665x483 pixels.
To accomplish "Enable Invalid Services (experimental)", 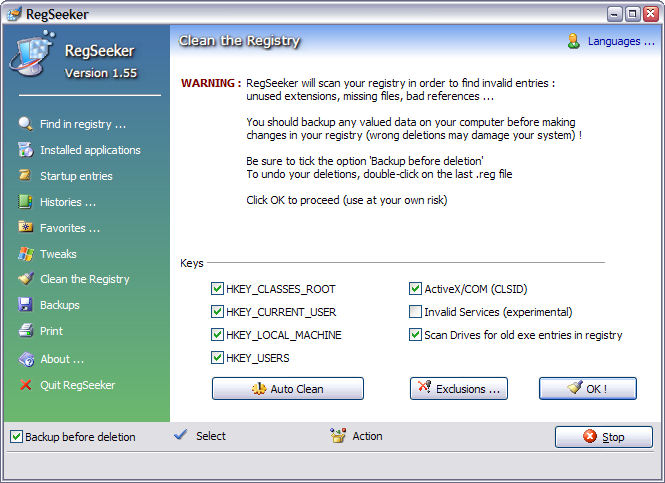I will tap(415, 312).
